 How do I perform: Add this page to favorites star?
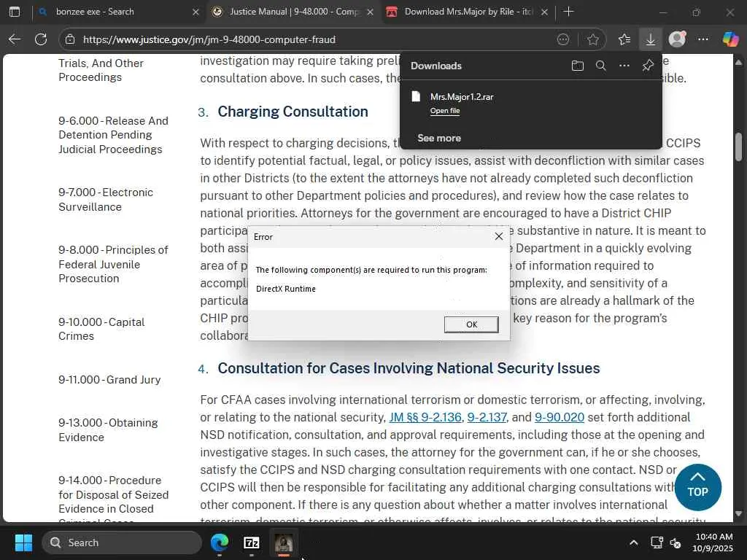point(593,39)
